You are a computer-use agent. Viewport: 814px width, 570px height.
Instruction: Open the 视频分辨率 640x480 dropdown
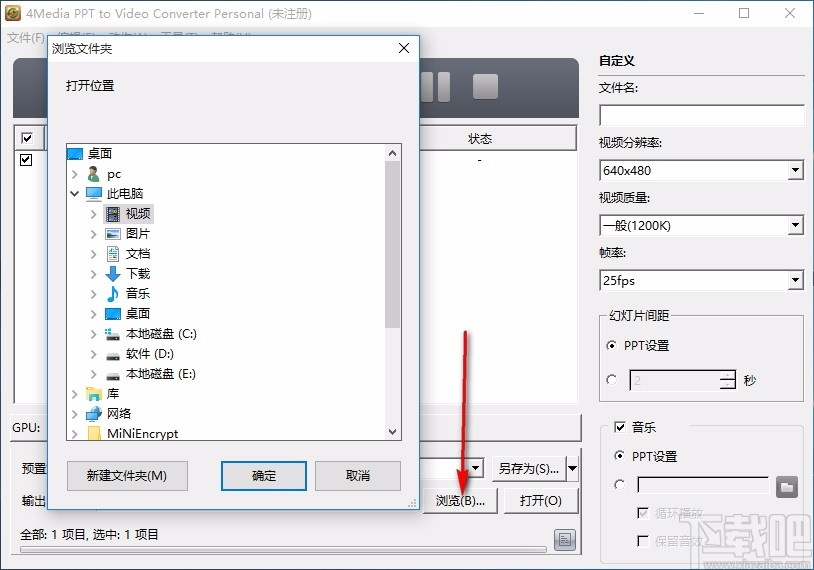795,170
